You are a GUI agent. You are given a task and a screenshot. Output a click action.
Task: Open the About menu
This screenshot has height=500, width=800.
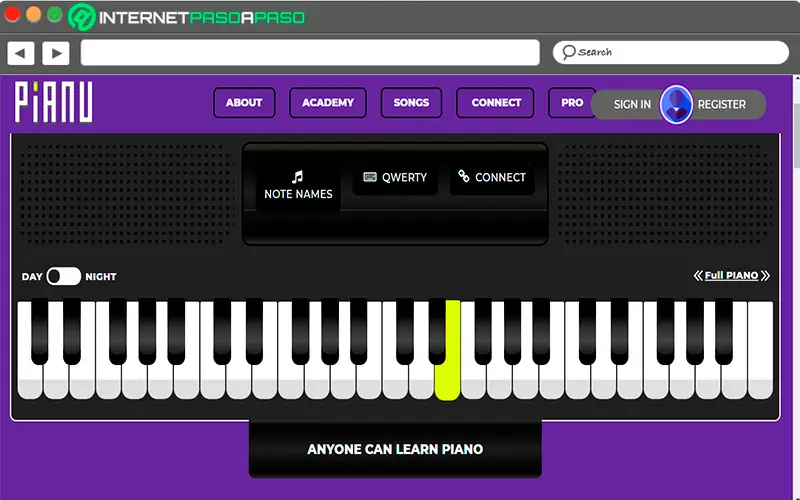pos(244,103)
